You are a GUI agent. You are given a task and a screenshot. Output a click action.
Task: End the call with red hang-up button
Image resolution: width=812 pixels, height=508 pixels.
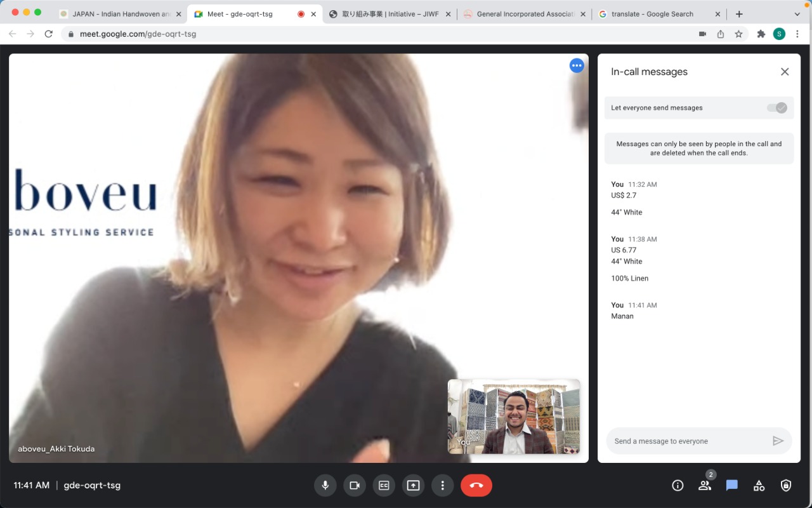pos(476,485)
